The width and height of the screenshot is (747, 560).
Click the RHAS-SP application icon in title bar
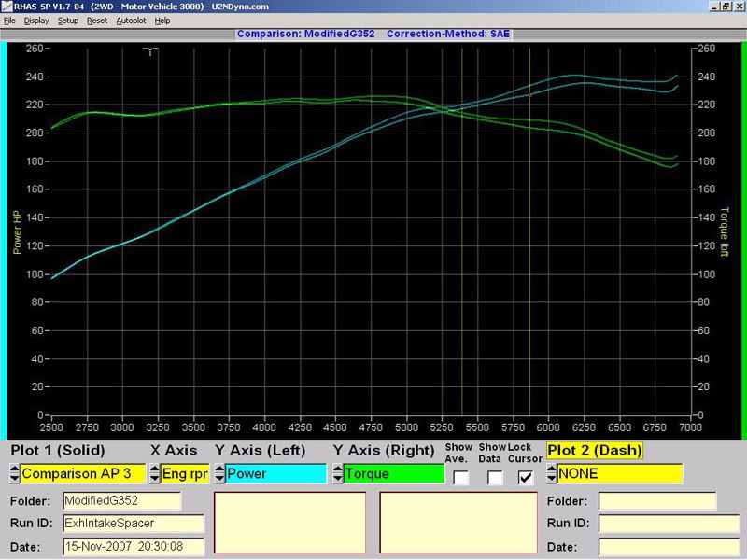(6, 6)
